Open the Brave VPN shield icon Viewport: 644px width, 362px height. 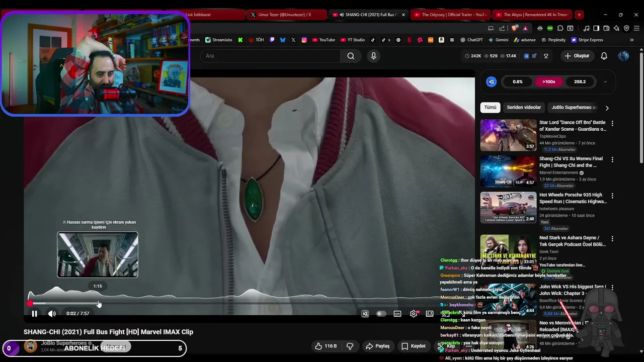[626, 28]
